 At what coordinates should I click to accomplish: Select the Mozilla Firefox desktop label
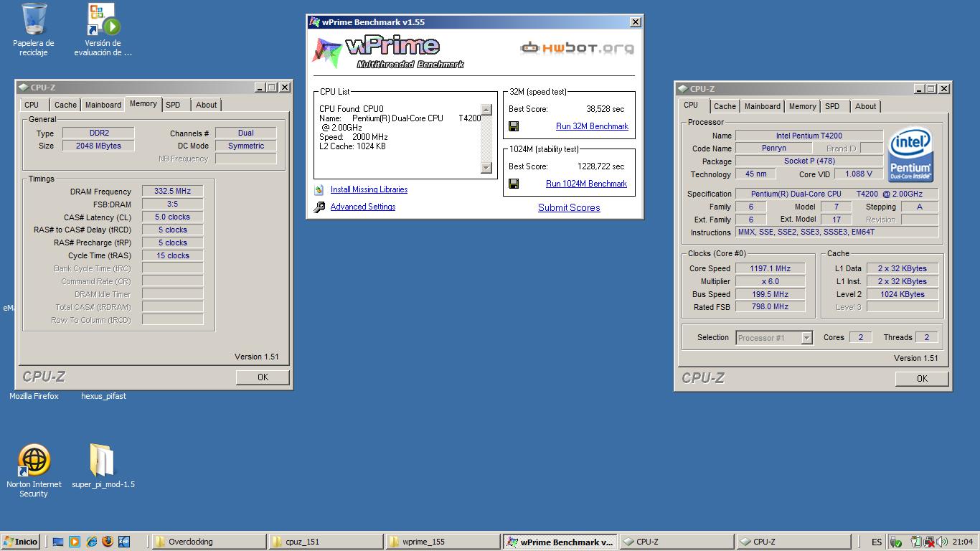pyautogui.click(x=34, y=396)
